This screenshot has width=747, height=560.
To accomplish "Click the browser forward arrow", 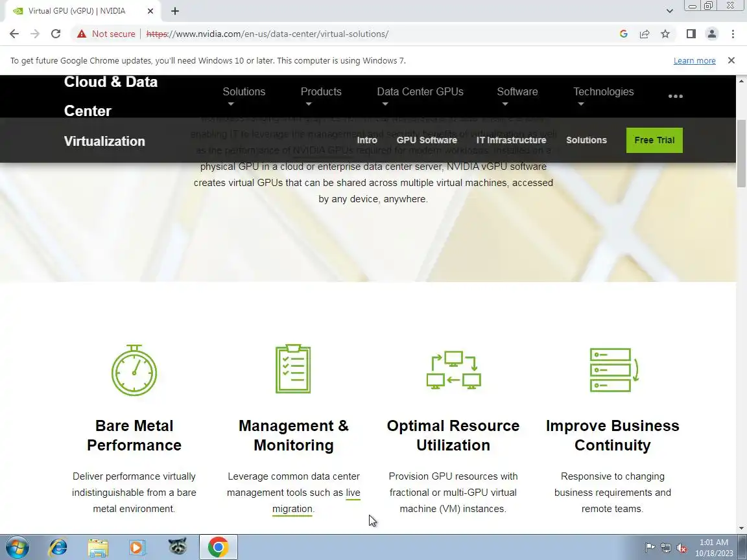I will click(x=35, y=34).
